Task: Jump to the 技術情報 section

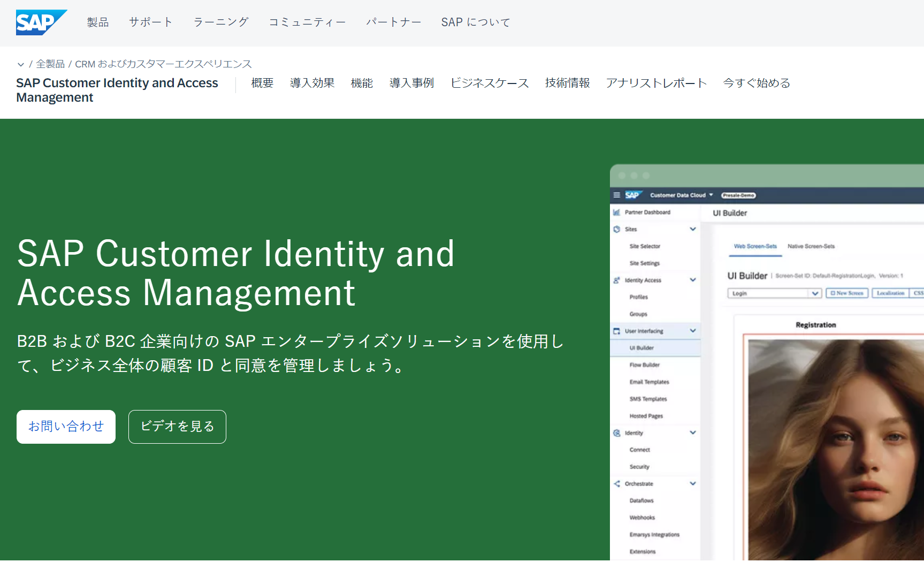Action: tap(567, 83)
